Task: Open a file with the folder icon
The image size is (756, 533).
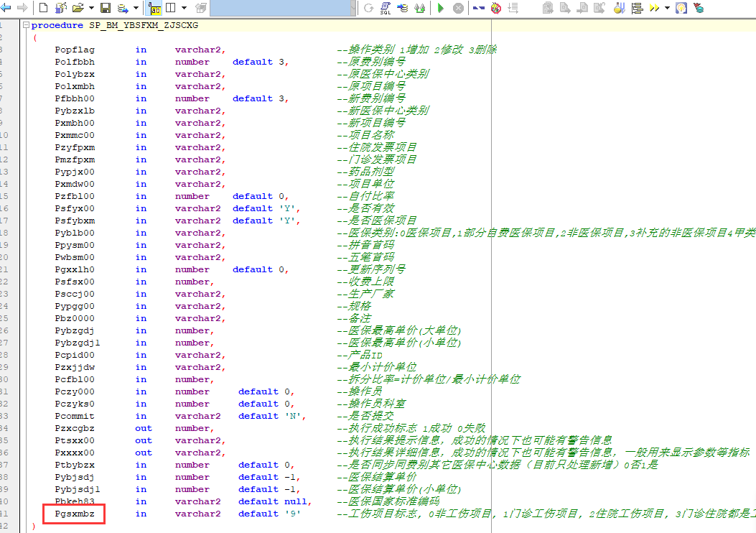Action: pyautogui.click(x=78, y=8)
